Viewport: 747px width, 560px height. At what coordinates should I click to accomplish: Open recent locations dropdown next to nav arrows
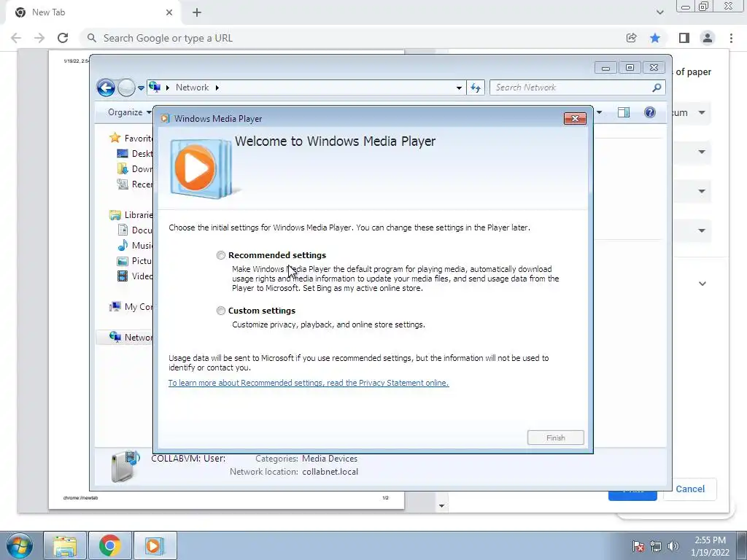coord(141,87)
